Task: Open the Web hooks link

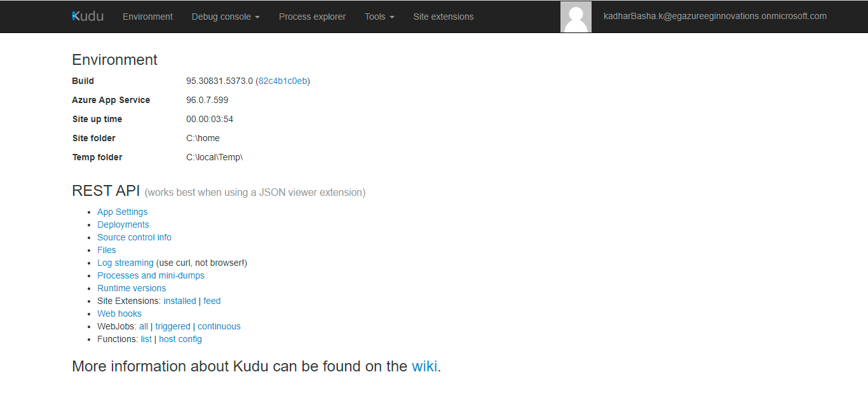Action: click(x=119, y=314)
